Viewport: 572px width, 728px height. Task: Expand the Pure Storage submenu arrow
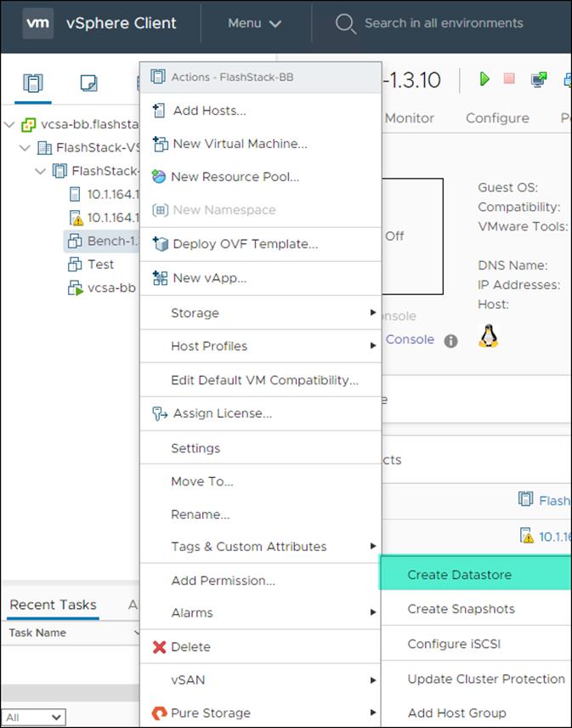click(x=372, y=713)
